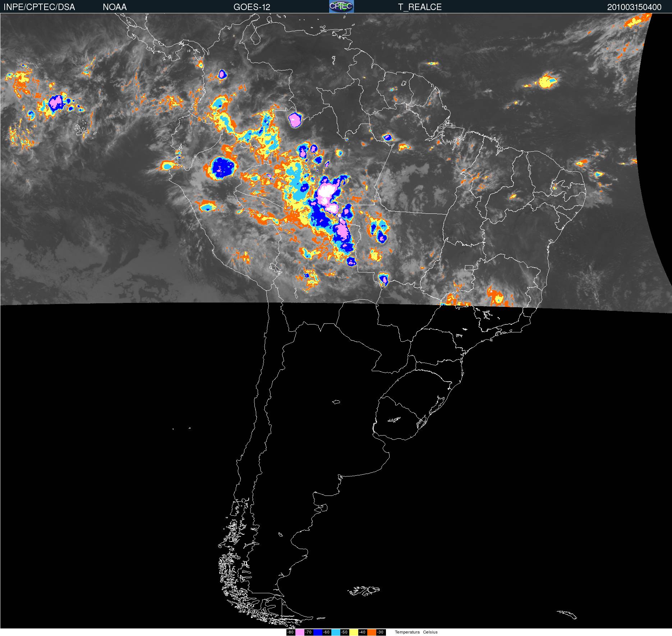Click the -80 legend value

pyautogui.click(x=290, y=632)
